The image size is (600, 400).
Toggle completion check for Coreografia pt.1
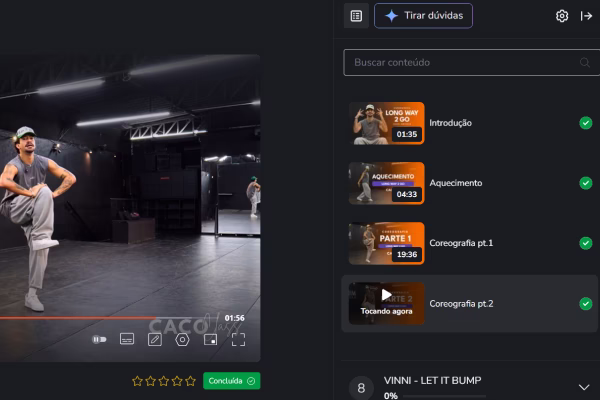(x=585, y=243)
